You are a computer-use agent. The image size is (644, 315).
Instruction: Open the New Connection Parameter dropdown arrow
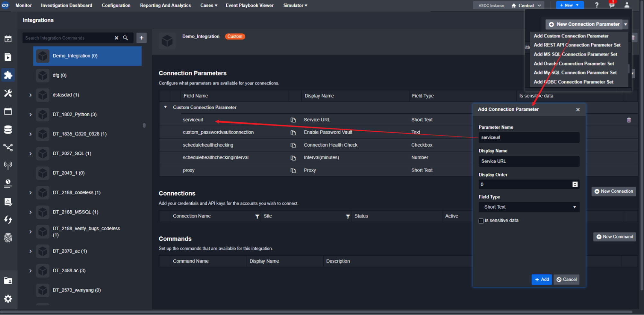[x=625, y=24]
